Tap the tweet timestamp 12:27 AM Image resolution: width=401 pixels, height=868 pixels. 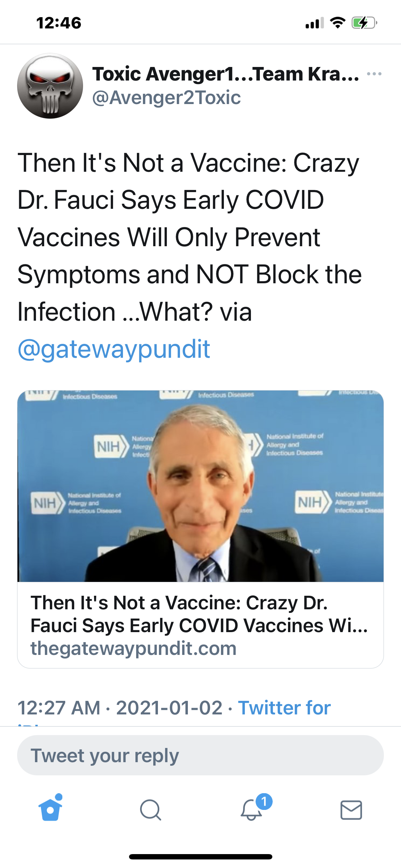[x=59, y=708]
